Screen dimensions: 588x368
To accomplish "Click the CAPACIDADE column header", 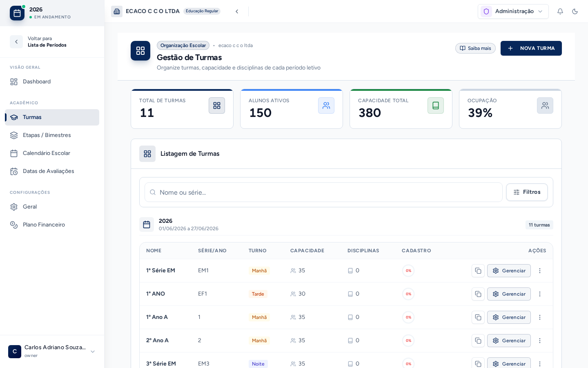I will [307, 251].
